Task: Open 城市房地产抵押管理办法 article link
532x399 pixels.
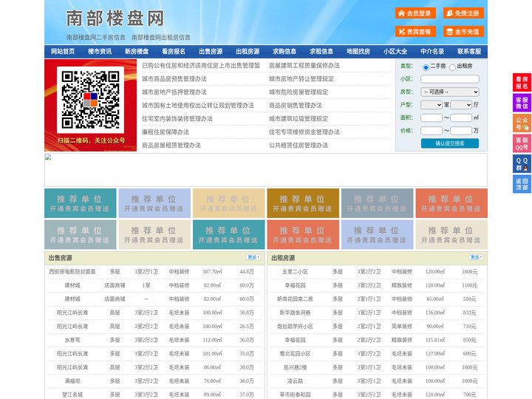Action: click(x=174, y=92)
